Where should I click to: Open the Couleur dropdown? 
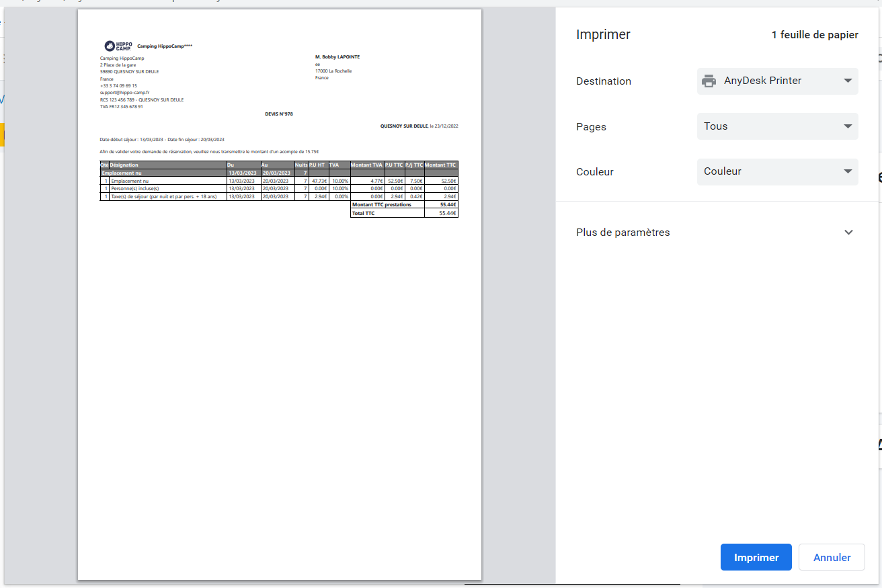tap(777, 171)
